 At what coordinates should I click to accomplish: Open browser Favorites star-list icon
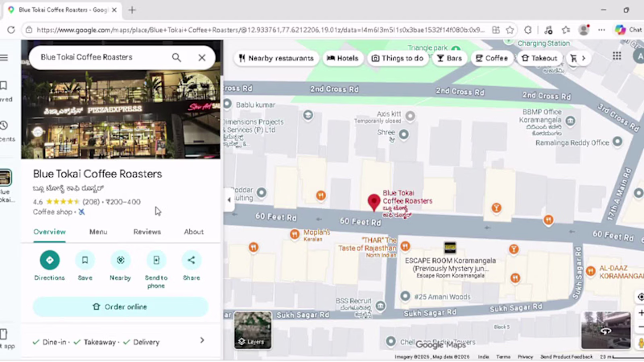(x=566, y=30)
